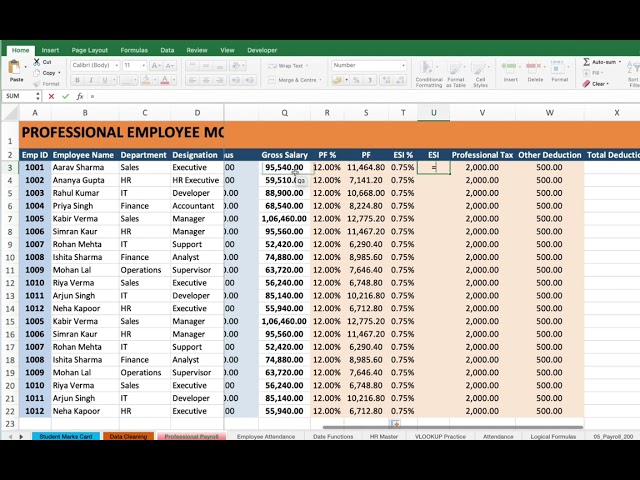Screen dimensions: 640x480
Task: Increase the indent
Action: pyautogui.click(x=250, y=80)
